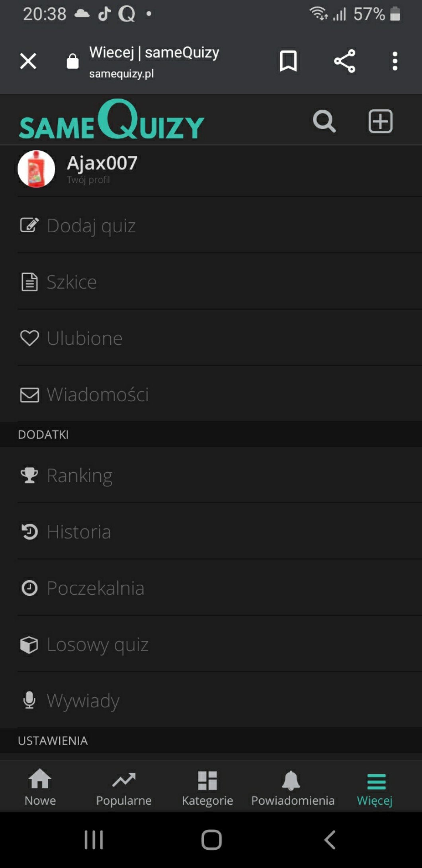Open Wiadomości messages
Image resolution: width=422 pixels, height=868 pixels.
click(x=98, y=395)
